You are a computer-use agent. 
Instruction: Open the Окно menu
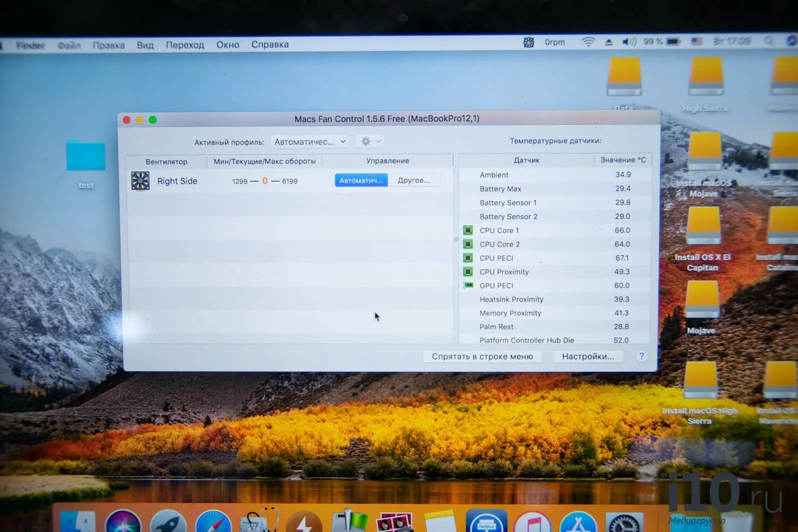(x=228, y=45)
